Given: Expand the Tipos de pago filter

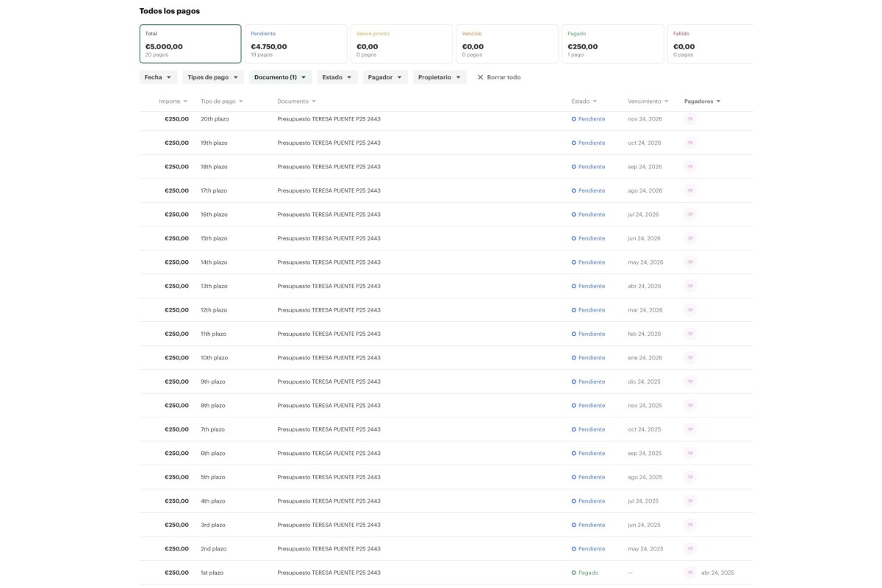Looking at the screenshot, I should click(x=213, y=77).
